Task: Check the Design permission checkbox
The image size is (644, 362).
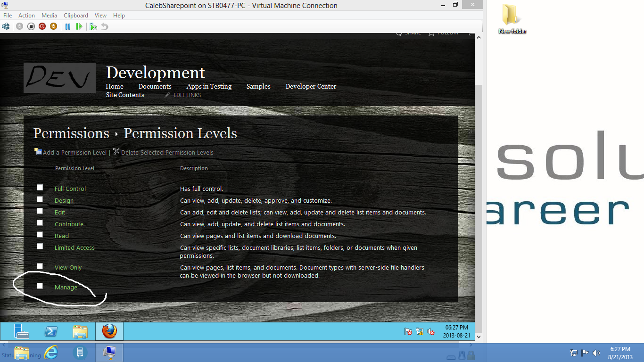Action: tap(40, 199)
